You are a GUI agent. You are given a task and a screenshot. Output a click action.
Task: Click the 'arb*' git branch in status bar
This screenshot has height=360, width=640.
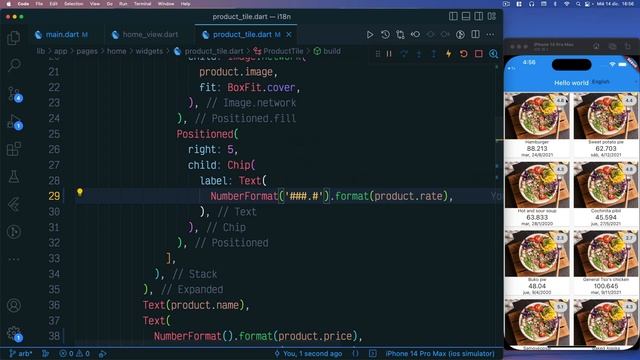[21, 354]
